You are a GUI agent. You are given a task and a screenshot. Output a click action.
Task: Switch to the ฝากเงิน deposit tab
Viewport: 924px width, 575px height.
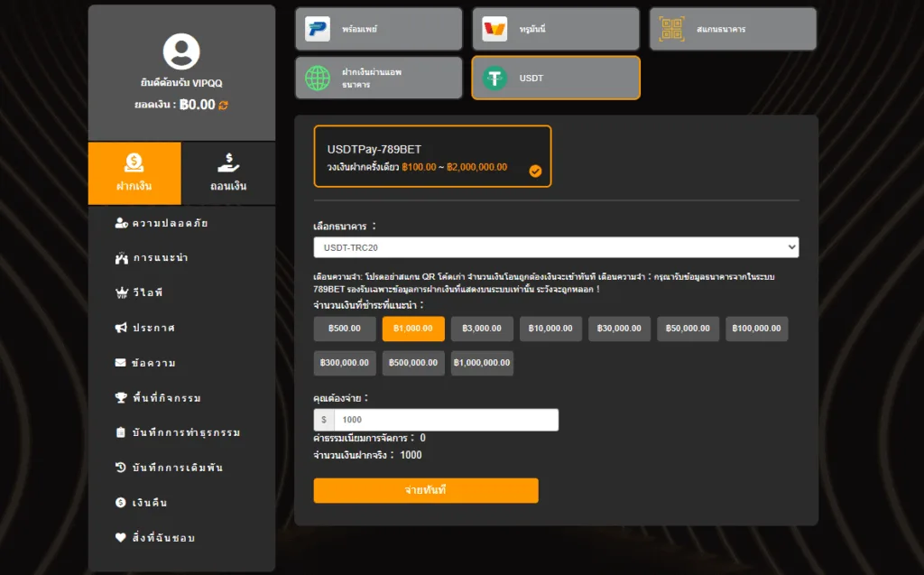[134, 172]
